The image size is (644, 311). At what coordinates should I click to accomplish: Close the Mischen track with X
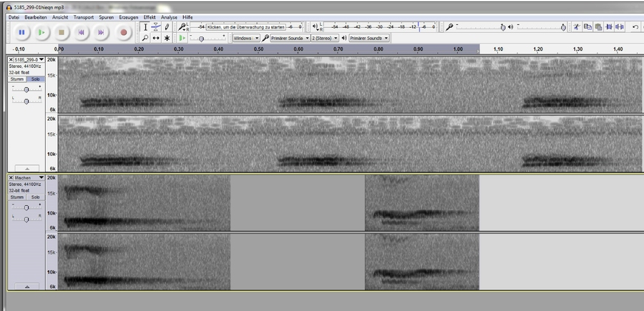click(x=11, y=177)
